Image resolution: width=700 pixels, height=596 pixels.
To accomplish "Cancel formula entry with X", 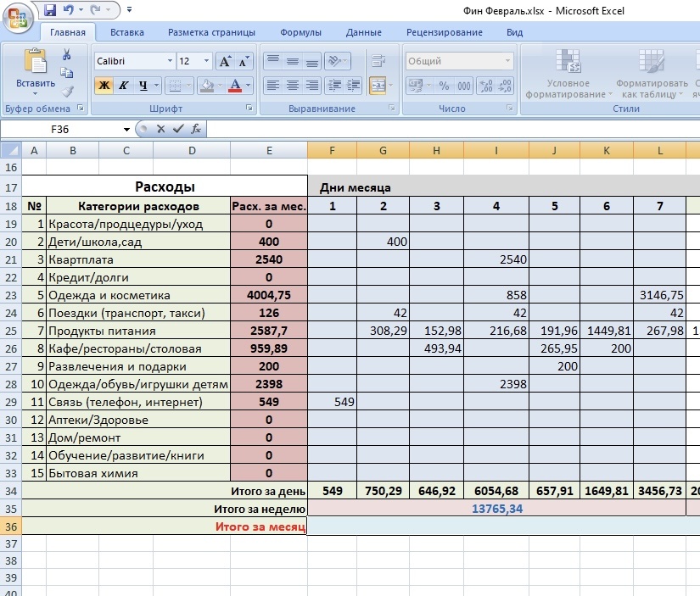I will pos(160,130).
